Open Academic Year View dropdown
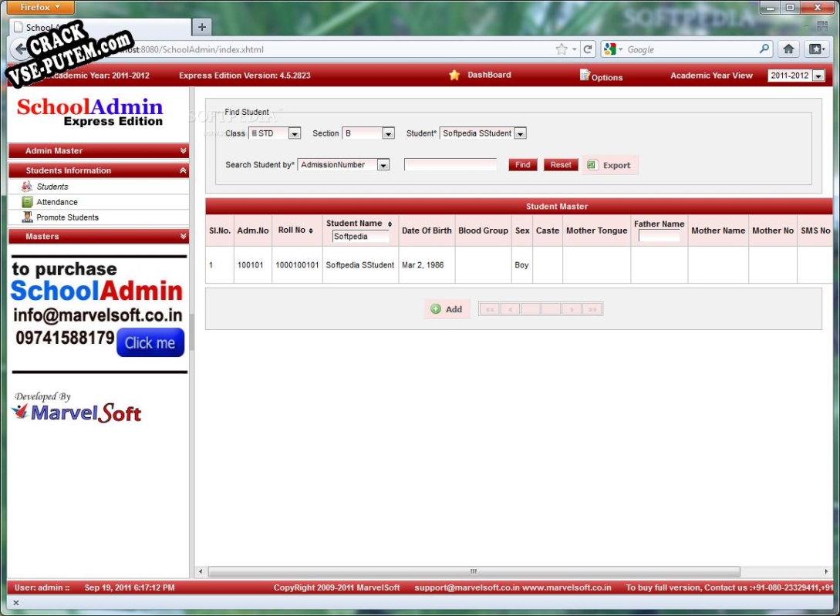Screen dimensions: 840x616 818,76
